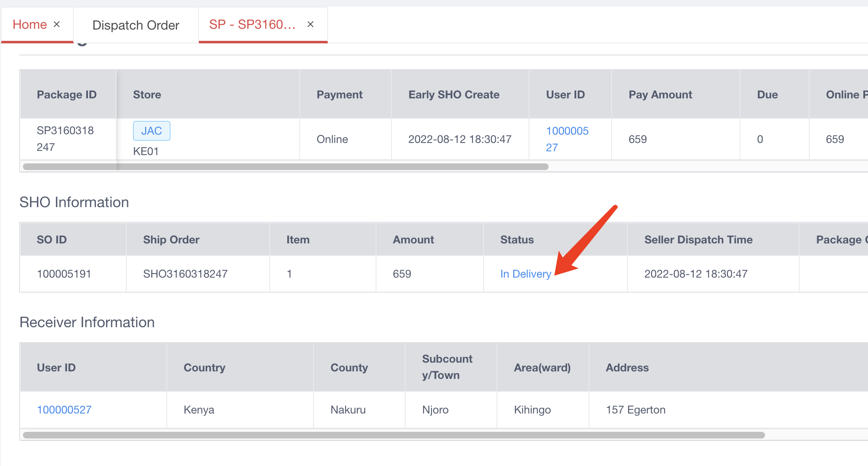868x466 pixels.
Task: Click the Country column header
Action: coord(204,367)
